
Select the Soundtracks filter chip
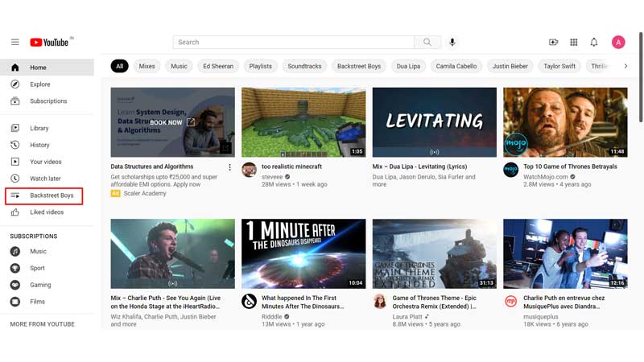[304, 66]
